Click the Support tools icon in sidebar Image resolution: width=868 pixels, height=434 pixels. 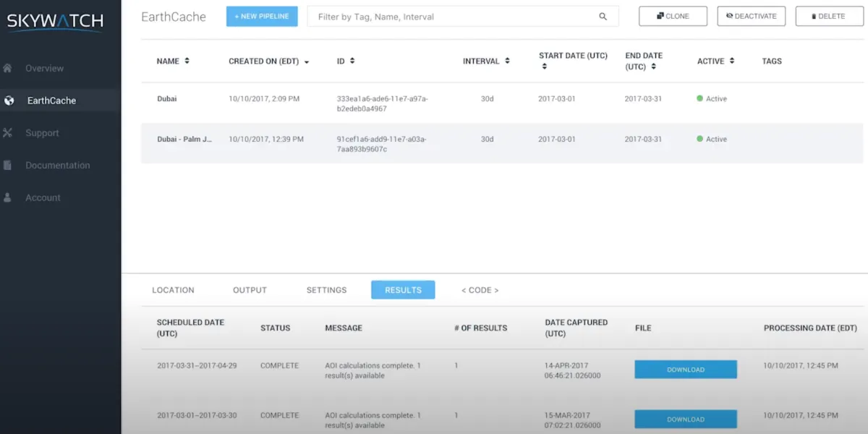tap(8, 133)
